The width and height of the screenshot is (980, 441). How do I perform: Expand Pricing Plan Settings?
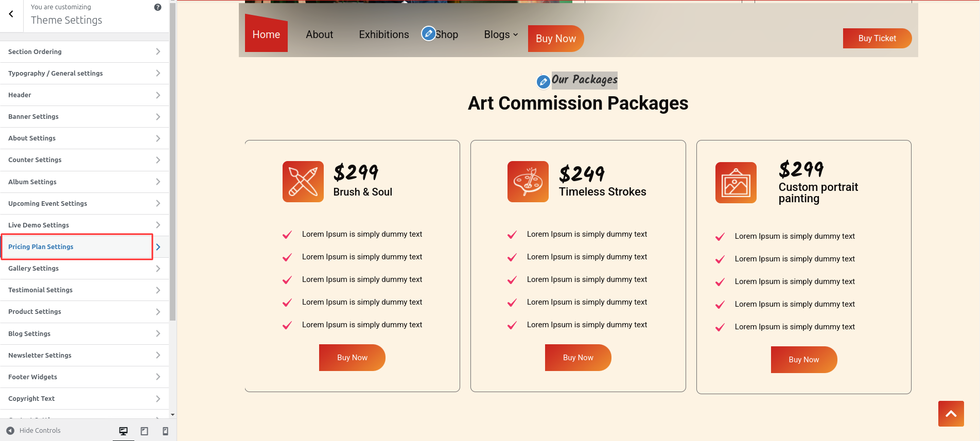pos(77,246)
